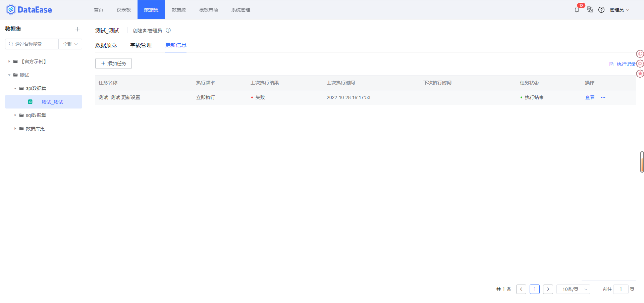Screen dimensions: 644x303
Task: Go to 首页 in top navigation
Action: click(x=99, y=10)
